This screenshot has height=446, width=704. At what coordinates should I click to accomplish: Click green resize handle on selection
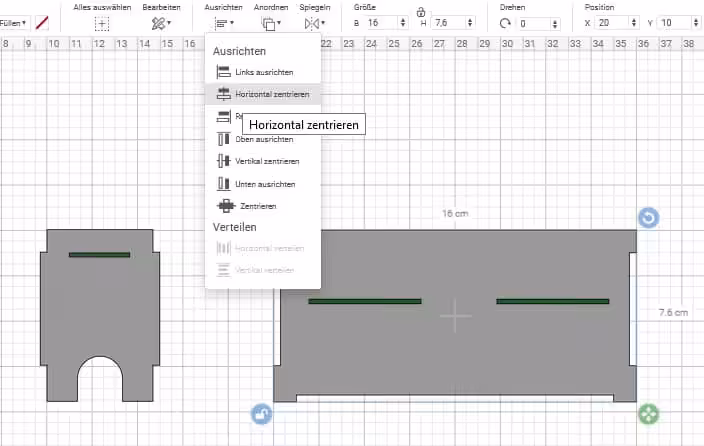648,413
